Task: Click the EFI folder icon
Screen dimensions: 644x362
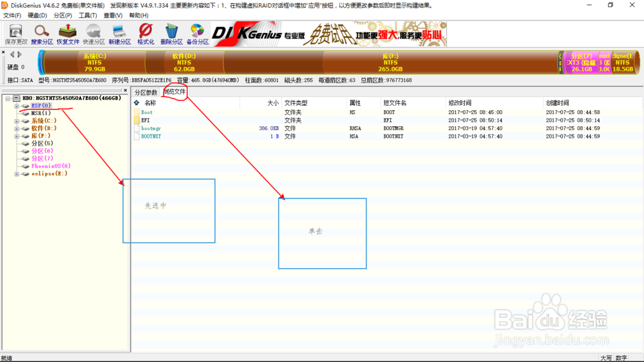Action: tap(137, 120)
